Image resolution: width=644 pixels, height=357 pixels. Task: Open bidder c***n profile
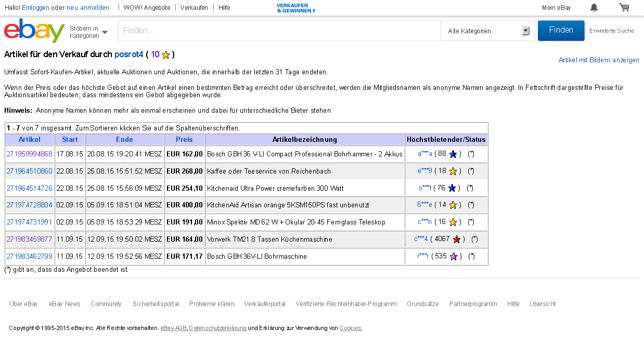tap(425, 222)
